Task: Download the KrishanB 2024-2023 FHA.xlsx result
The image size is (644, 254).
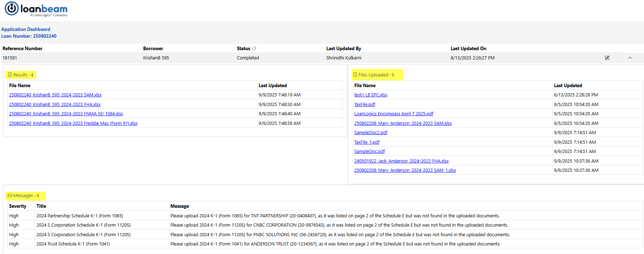Action: (x=55, y=105)
